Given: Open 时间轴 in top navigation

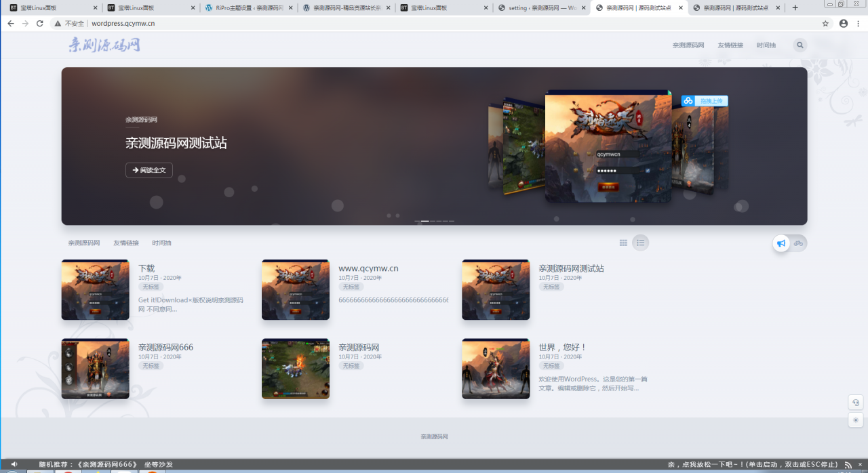Looking at the screenshot, I should 766,45.
